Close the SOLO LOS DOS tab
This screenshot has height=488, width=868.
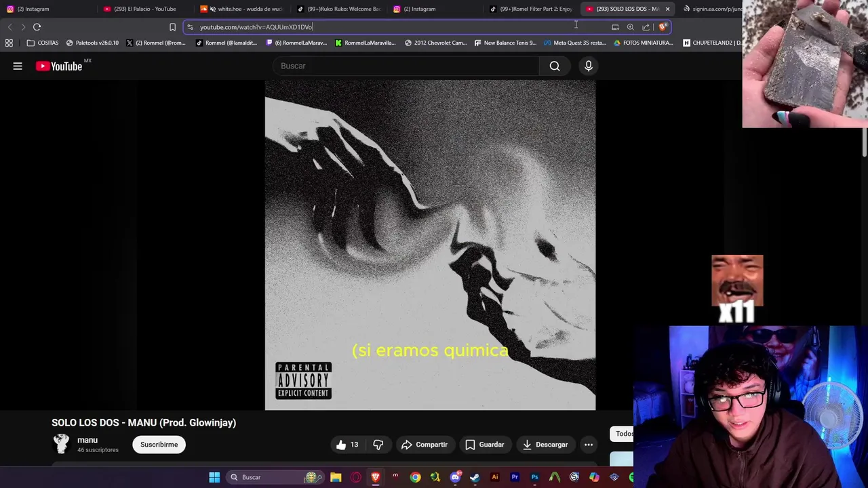(x=667, y=9)
